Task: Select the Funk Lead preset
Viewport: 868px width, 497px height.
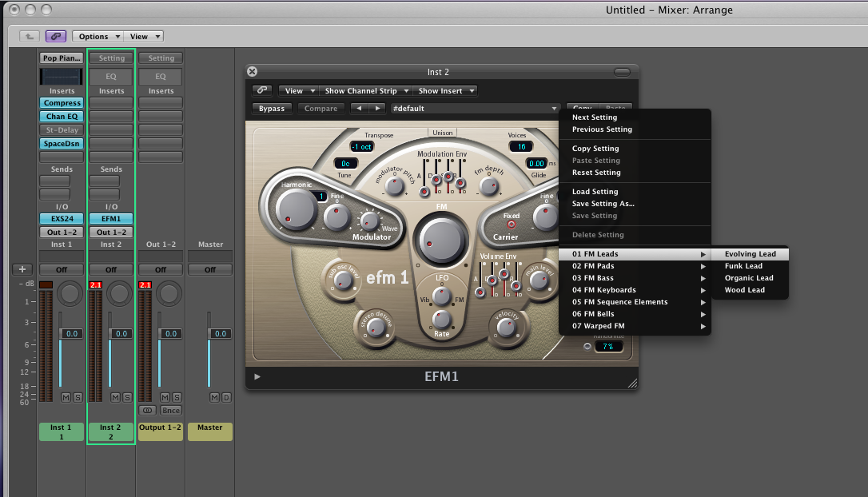Action: pyautogui.click(x=750, y=266)
